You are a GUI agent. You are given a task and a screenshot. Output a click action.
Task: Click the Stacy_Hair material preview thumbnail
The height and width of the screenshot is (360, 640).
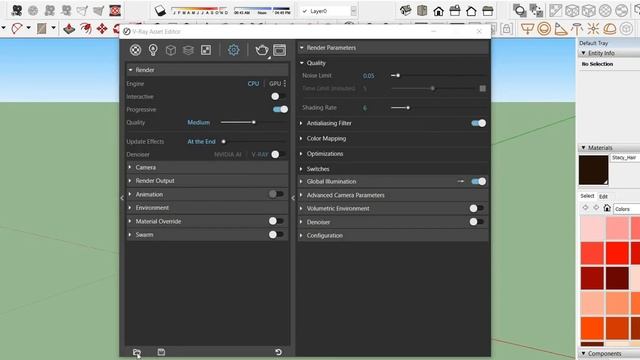click(593, 170)
